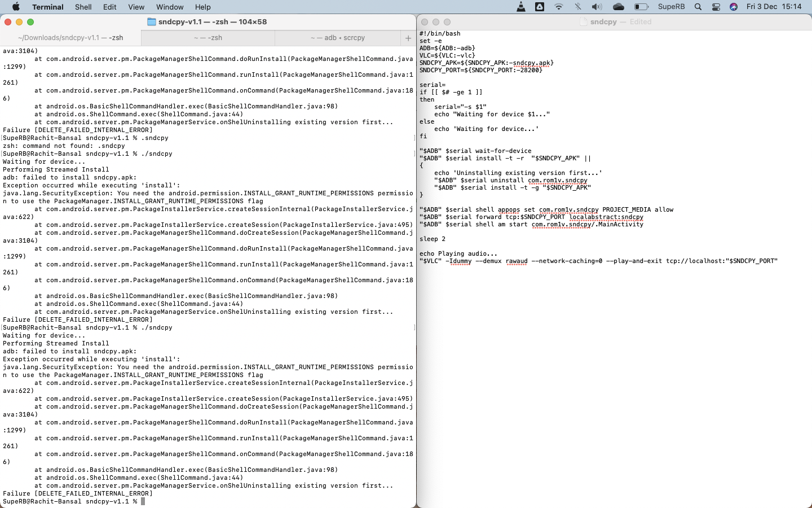Click the VLC cone icon in menu bar
Viewport: 812px width, 508px height.
(x=521, y=7)
